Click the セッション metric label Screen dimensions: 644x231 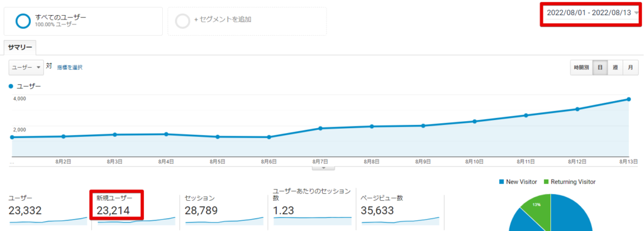click(199, 198)
